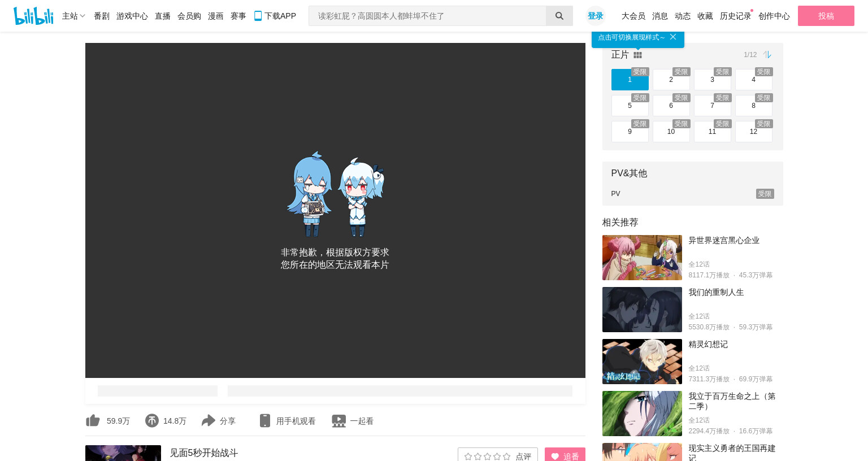Click the 现实主义勇者的王国再建记 title
868x461 pixels.
coord(732,453)
